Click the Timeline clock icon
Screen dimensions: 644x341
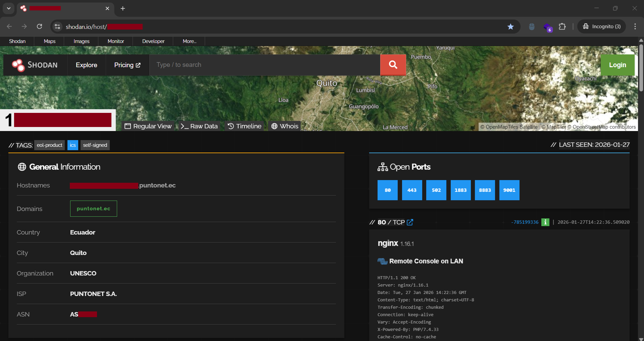click(x=230, y=126)
